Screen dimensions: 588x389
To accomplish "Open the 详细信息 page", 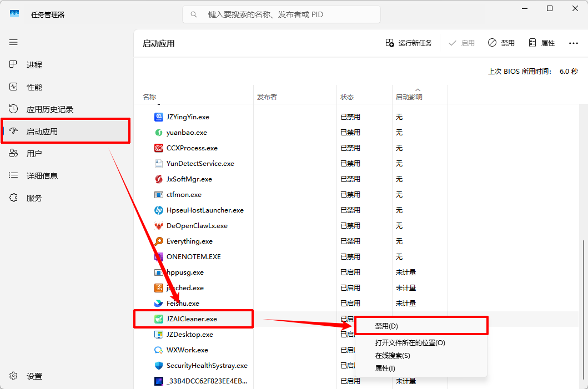I will pos(66,175).
